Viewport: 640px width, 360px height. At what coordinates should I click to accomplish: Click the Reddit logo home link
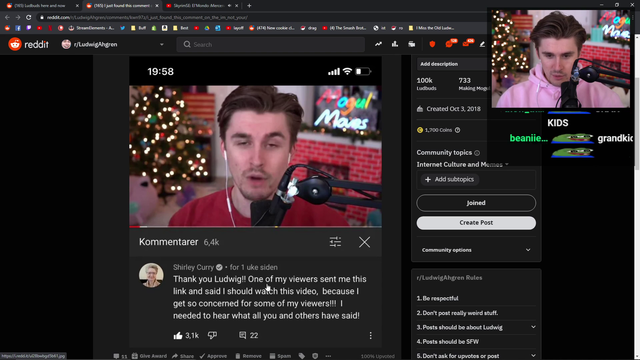coord(29,44)
